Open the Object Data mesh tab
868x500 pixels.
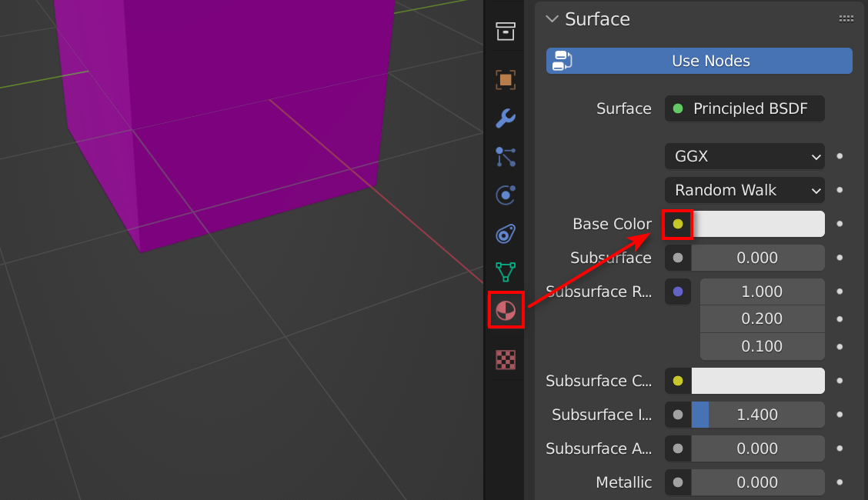[x=506, y=272]
